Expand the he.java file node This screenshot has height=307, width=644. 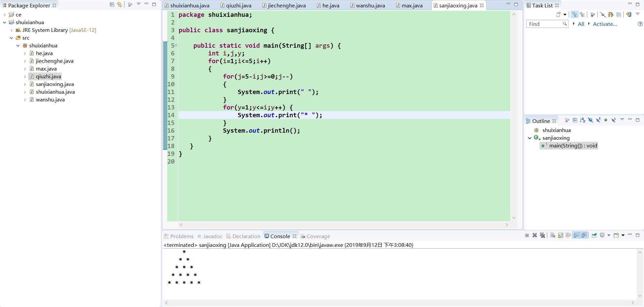pyautogui.click(x=25, y=53)
